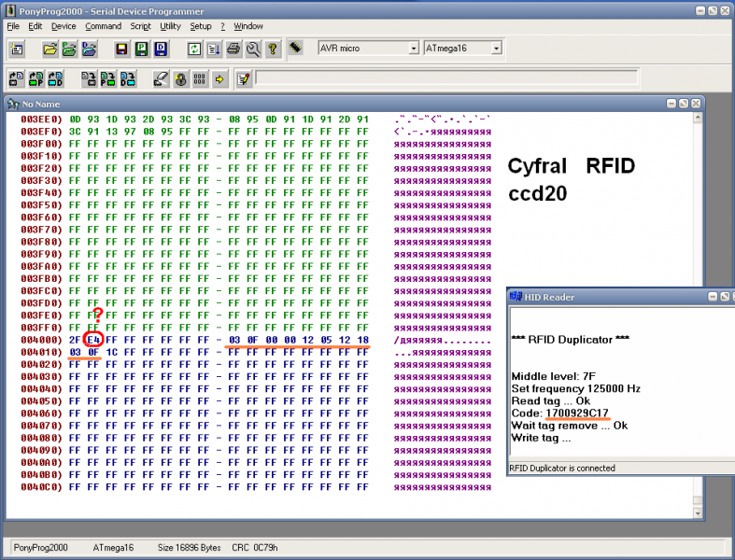Click the Reload Files icon with green arrows
This screenshot has height=560, width=735.
click(x=194, y=49)
